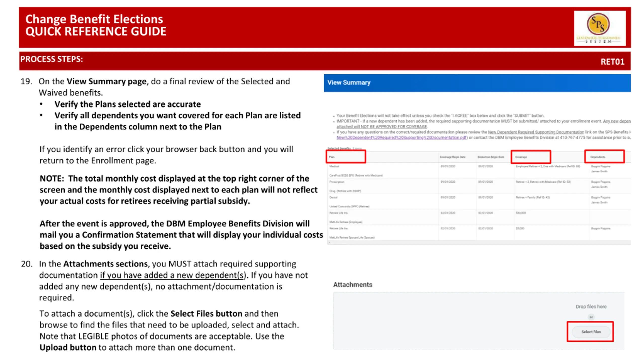This screenshot has height=362, width=644.
Task: Click the RET01 label in the red bar
Action: point(612,62)
